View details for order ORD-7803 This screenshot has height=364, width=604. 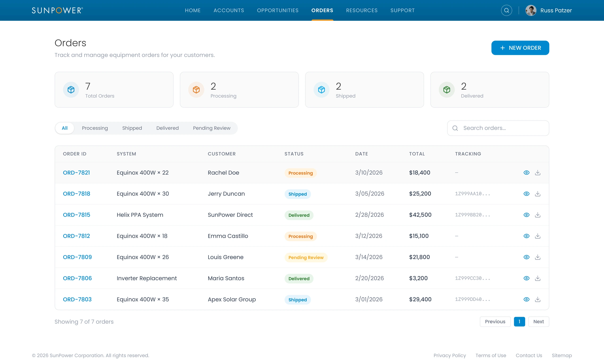tap(526, 299)
